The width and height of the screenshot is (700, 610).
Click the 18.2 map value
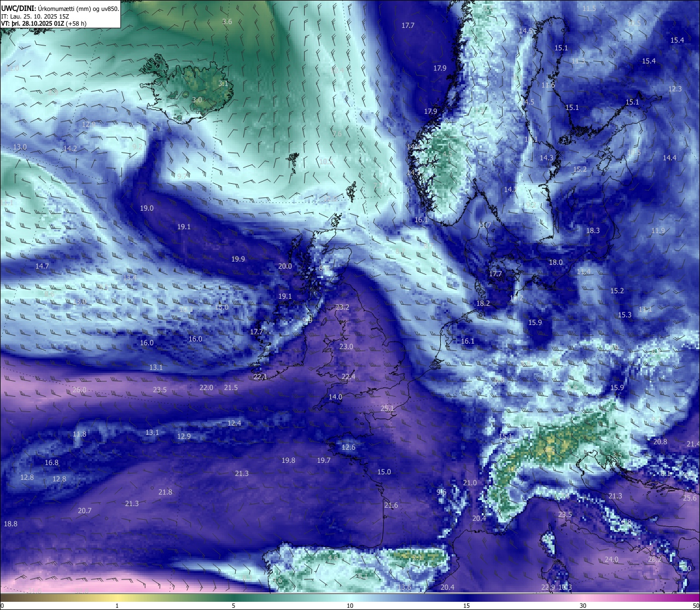coord(483,304)
